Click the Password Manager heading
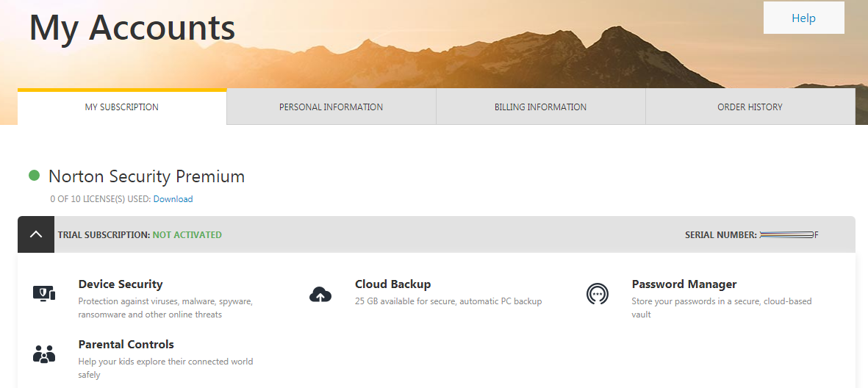Viewport: 868px width, 388px height. point(684,284)
